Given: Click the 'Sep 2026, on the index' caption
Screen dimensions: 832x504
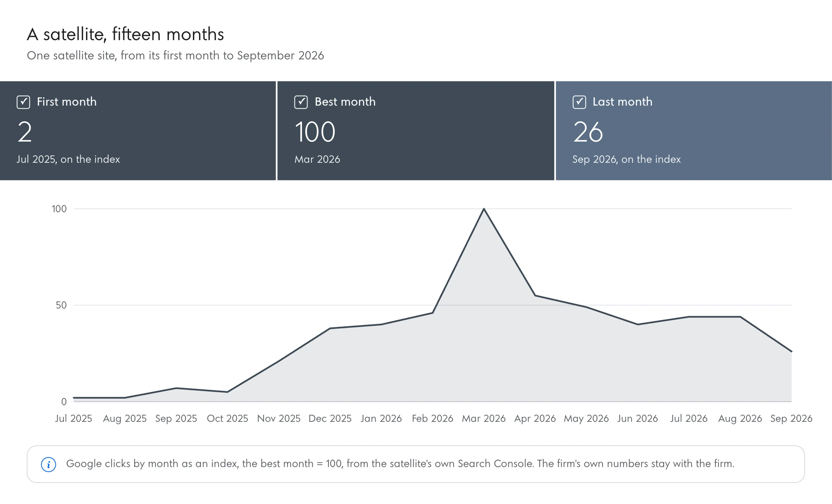Looking at the screenshot, I should (x=626, y=159).
